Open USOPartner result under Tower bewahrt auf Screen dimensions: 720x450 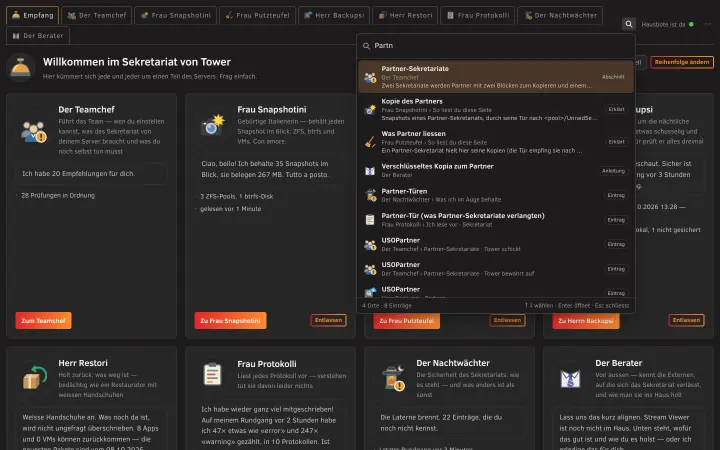(x=496, y=269)
